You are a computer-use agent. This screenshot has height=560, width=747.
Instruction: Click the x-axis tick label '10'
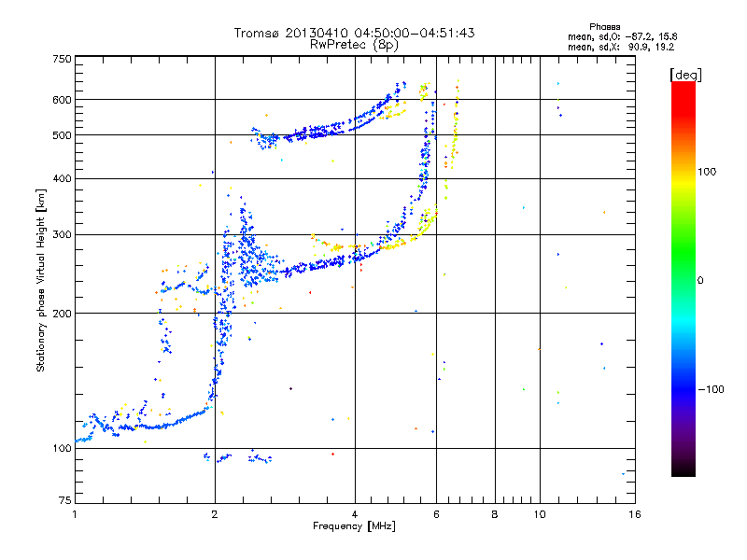540,514
